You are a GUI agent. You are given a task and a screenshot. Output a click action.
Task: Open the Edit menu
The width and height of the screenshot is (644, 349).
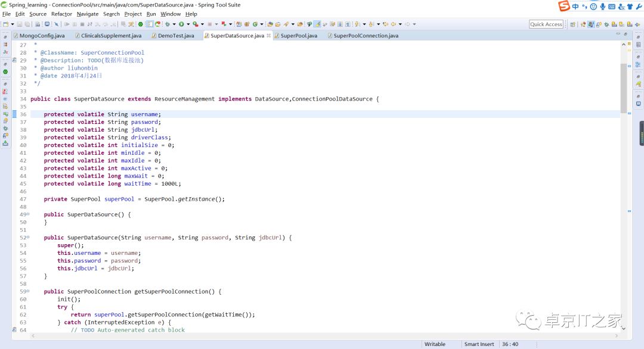pyautogui.click(x=20, y=14)
